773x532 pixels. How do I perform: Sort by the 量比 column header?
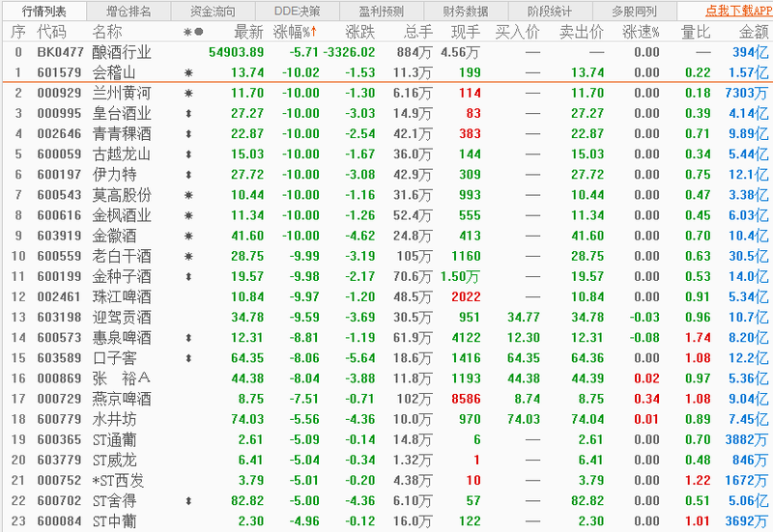coord(696,32)
